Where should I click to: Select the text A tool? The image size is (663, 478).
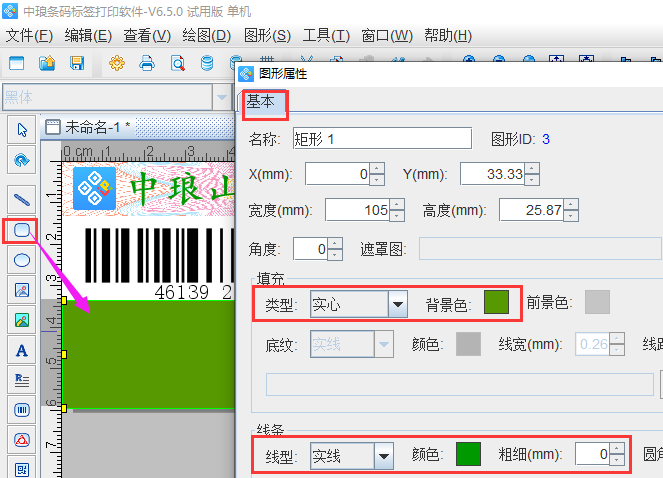[22, 351]
